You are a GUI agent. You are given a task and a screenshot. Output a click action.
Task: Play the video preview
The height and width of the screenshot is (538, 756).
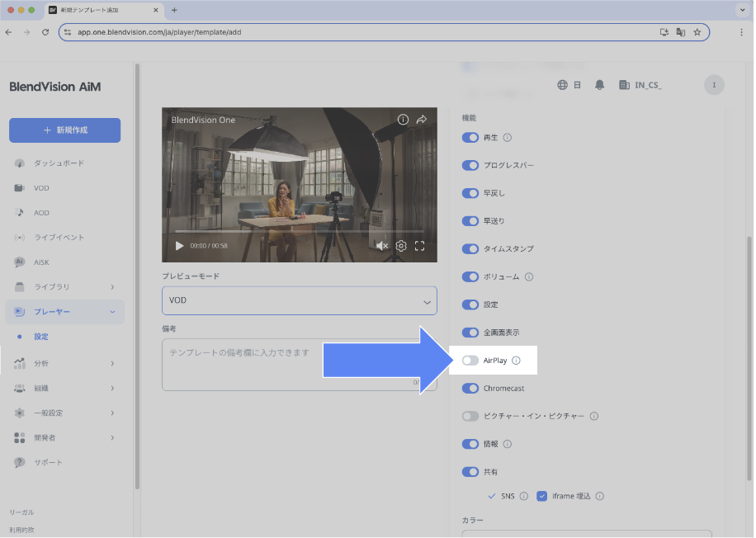[179, 246]
